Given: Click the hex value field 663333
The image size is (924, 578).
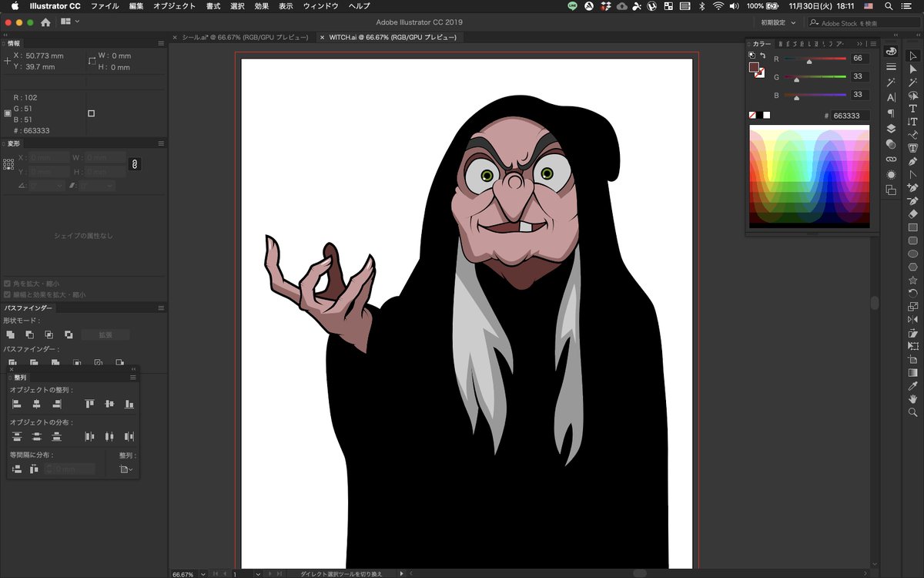Looking at the screenshot, I should 851,115.
